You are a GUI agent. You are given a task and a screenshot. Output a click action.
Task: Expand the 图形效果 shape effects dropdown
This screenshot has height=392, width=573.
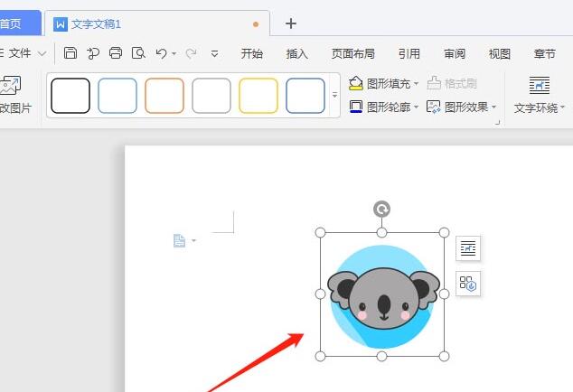(462, 107)
